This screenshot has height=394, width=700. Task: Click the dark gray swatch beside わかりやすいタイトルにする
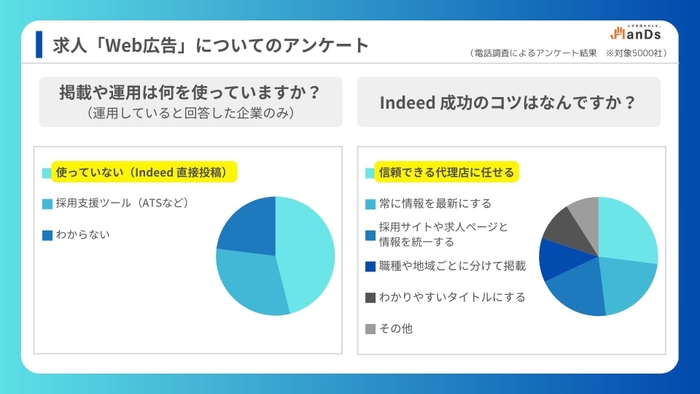[x=370, y=298]
